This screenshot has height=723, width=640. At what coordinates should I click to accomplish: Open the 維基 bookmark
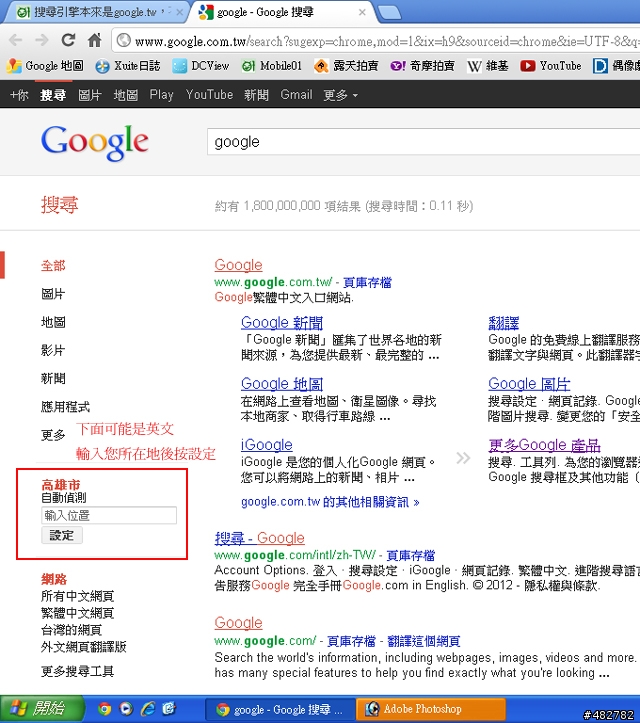click(x=487, y=66)
